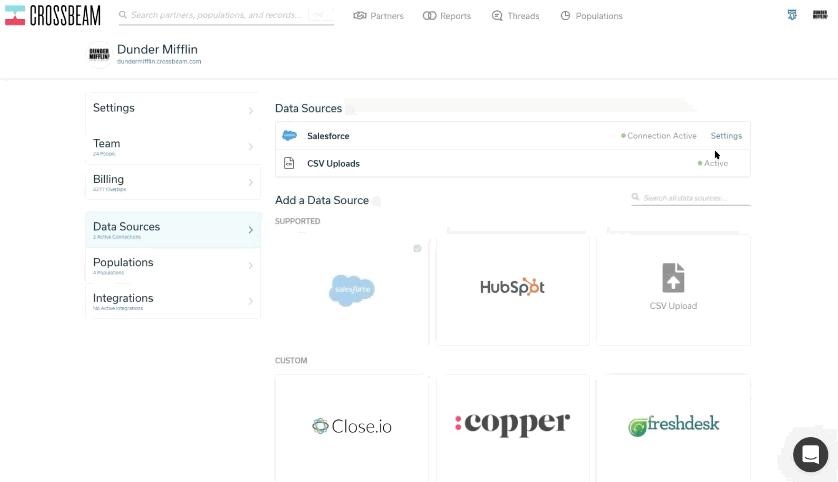Image resolution: width=838 pixels, height=482 pixels.
Task: Expand the Populations row chevron in sidebar
Action: tap(250, 266)
